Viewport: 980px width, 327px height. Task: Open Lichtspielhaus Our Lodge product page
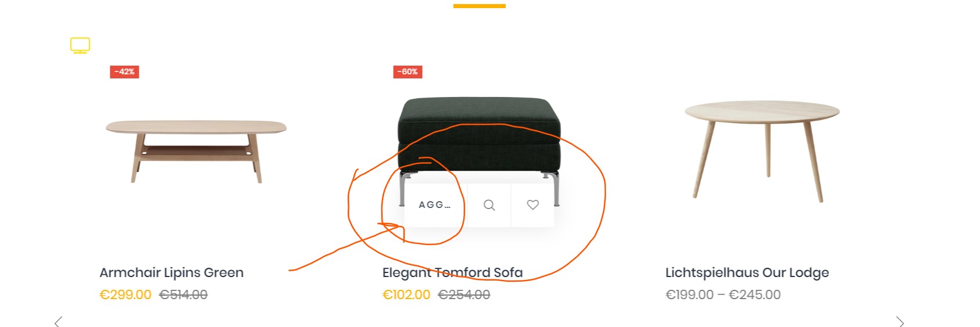747,272
